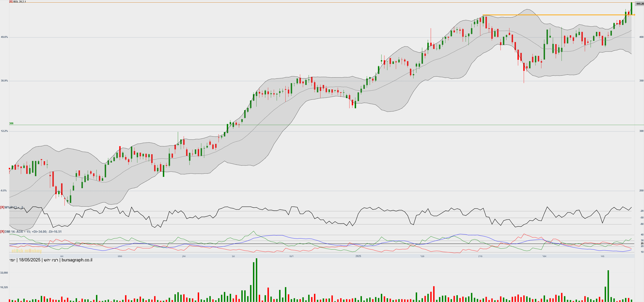Open the DMI 14 ADX label settings
This screenshot has height=302, width=644.
(x=33, y=232)
